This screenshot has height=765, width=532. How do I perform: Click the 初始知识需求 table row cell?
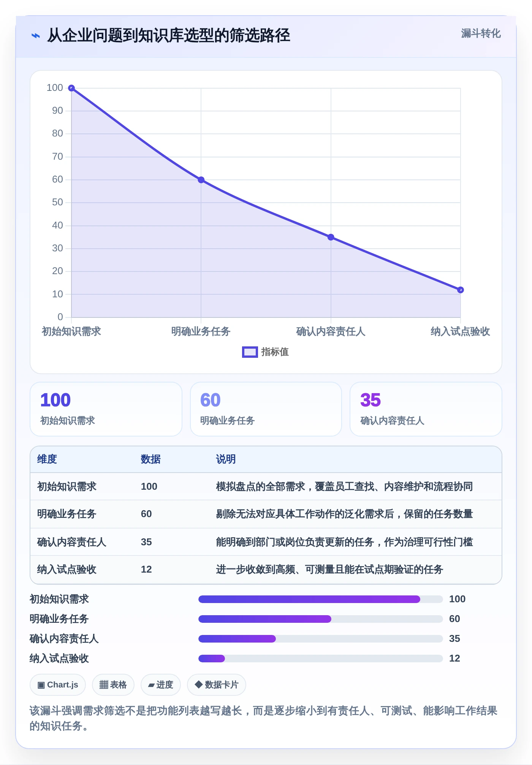(x=67, y=487)
